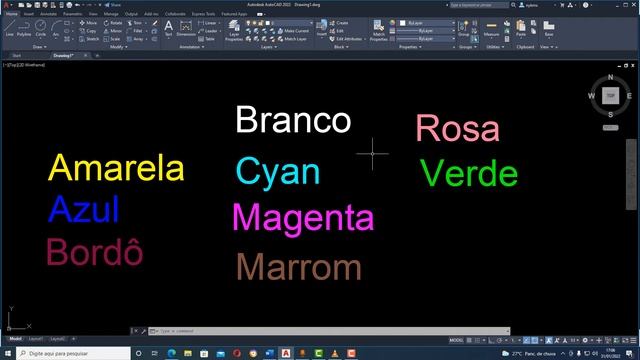Expand the Layers panel
The image size is (640, 360).
coord(269,47)
